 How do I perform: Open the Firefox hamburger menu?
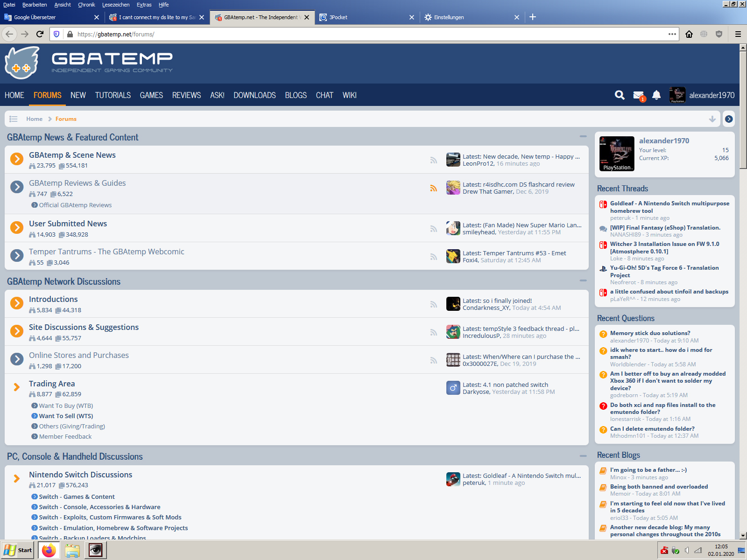738,34
